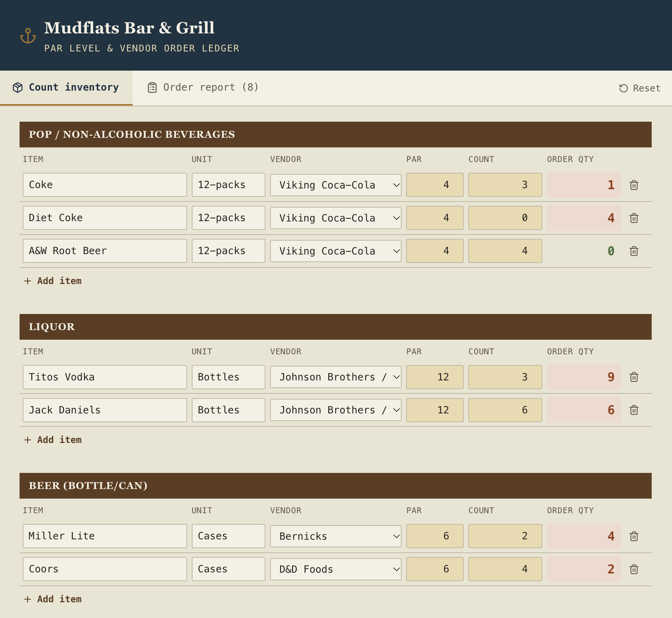Viewport: 672px width, 618px height.
Task: Click the LIQUOR section header
Action: point(336,327)
